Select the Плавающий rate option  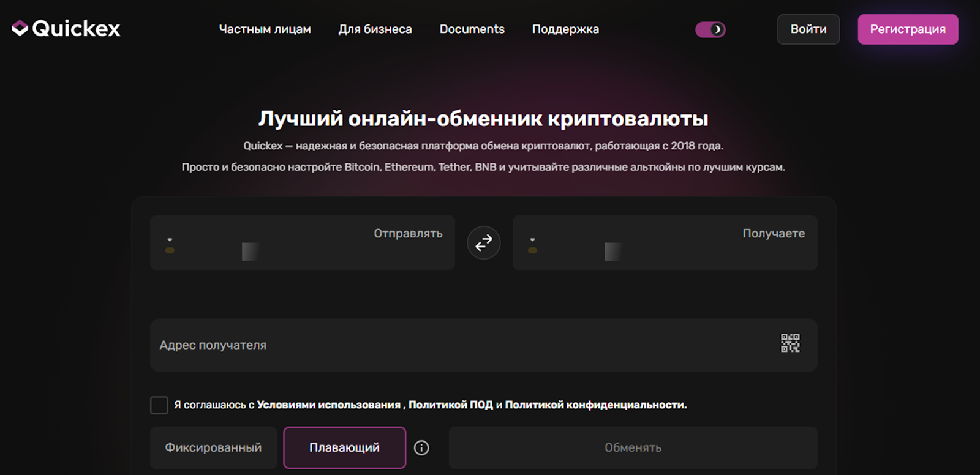coord(345,448)
